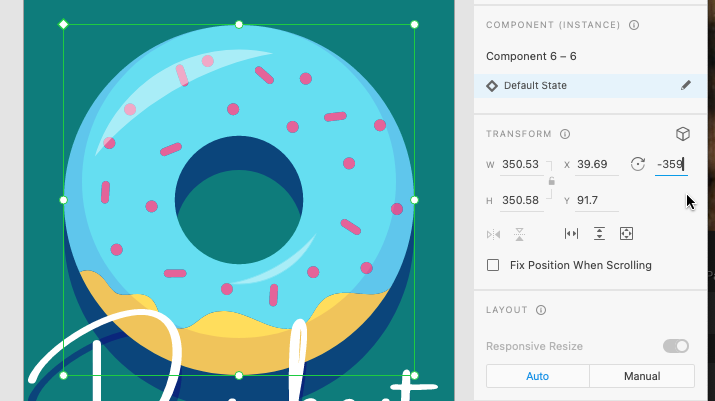Select the Auto resize option

[x=537, y=376]
